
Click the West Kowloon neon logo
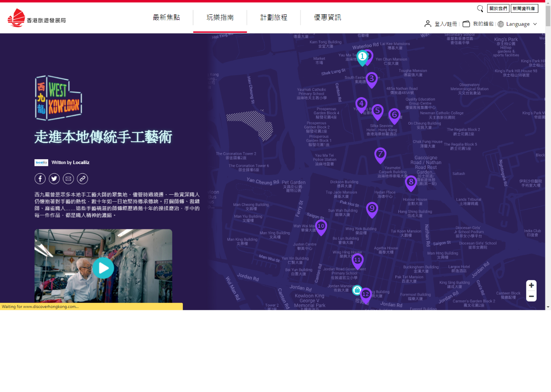[x=59, y=98]
